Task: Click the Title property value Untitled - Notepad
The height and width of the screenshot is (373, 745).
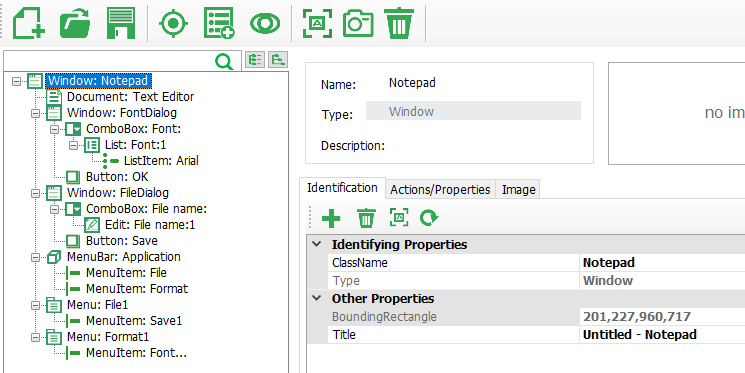Action: (x=640, y=335)
